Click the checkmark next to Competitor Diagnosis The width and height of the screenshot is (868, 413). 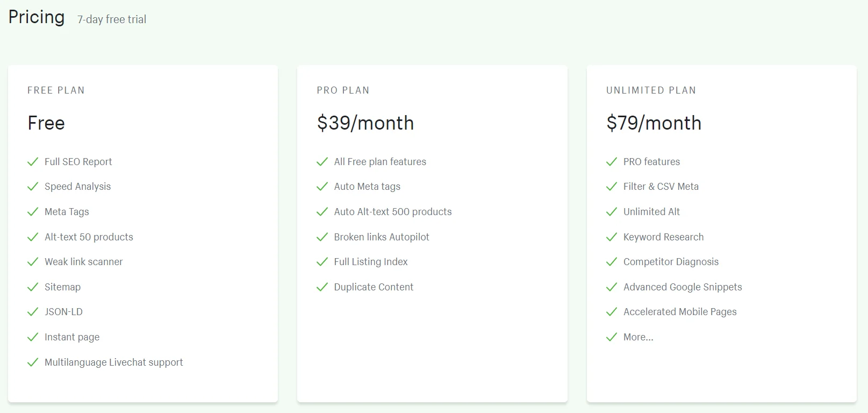[x=612, y=262]
